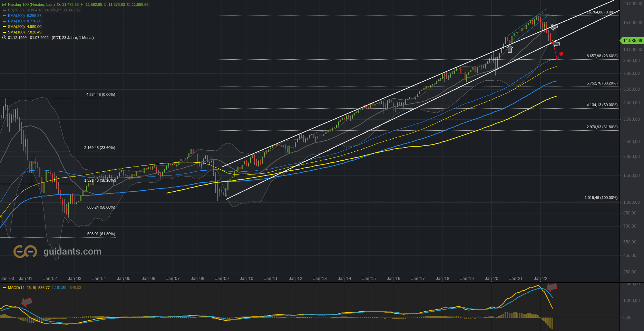Click Fibonacci label 885,24 (50.00%)
This screenshot has height=331, width=644.
(101, 207)
